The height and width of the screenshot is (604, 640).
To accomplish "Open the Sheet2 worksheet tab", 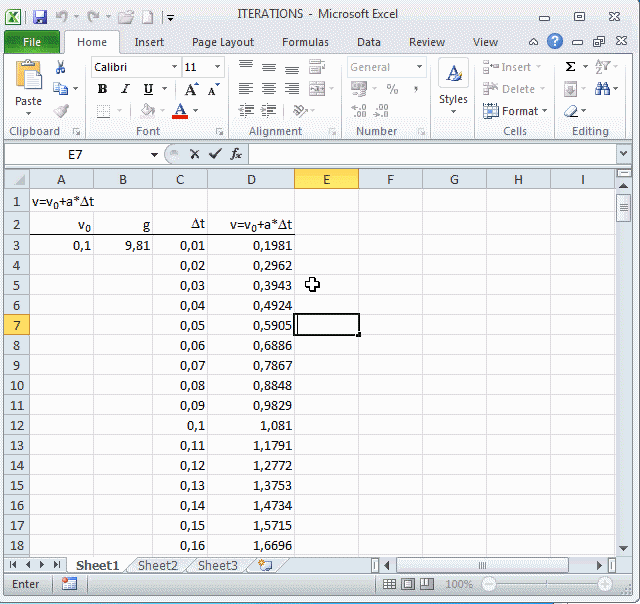I will (x=157, y=565).
